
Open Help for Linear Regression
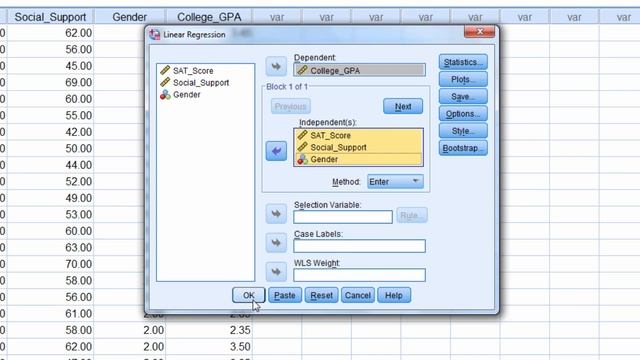point(393,295)
